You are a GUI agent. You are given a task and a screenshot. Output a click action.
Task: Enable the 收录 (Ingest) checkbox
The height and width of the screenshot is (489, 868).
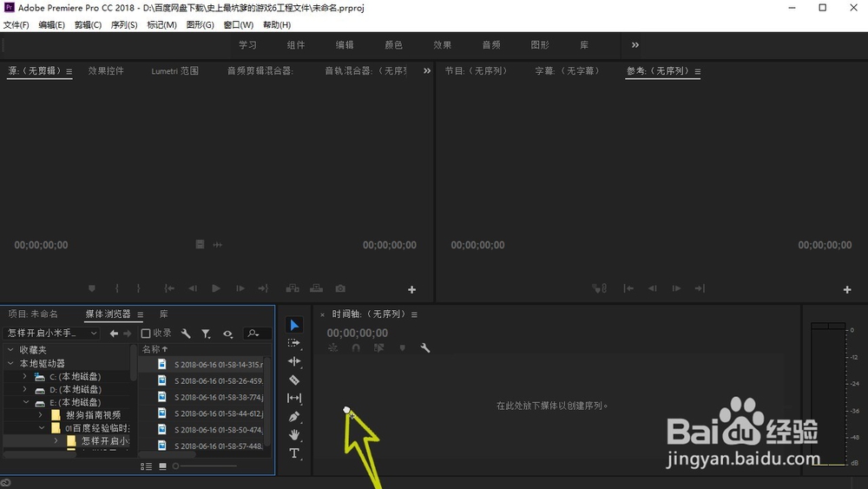pos(146,334)
